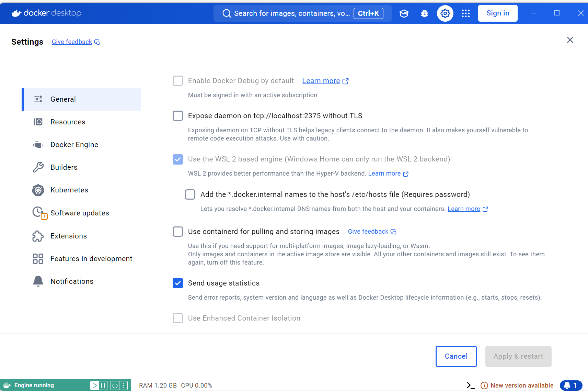
Task: Click the engine start play icon
Action: (94, 386)
